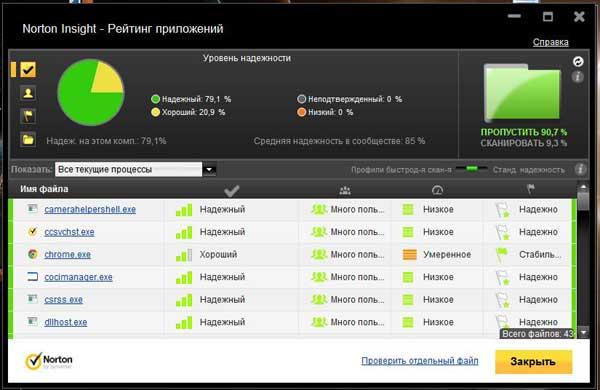Click Умеренное resource usage text
600x390 pixels.
click(447, 255)
